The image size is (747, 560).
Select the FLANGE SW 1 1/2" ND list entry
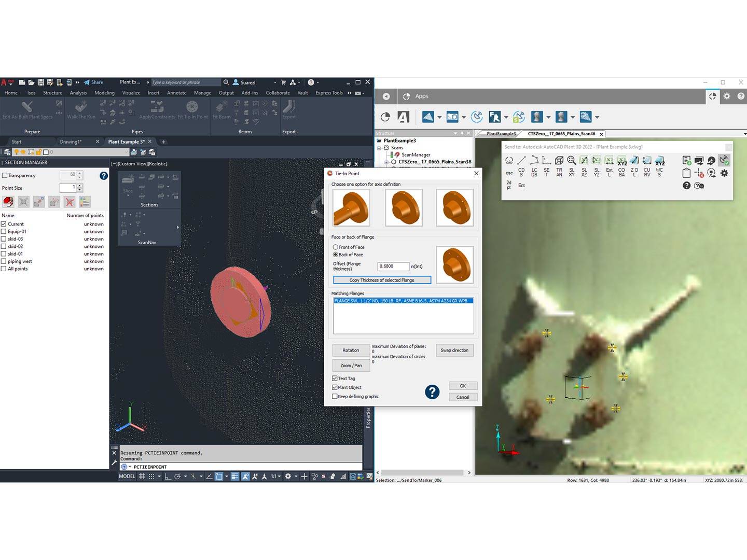pyautogui.click(x=403, y=301)
